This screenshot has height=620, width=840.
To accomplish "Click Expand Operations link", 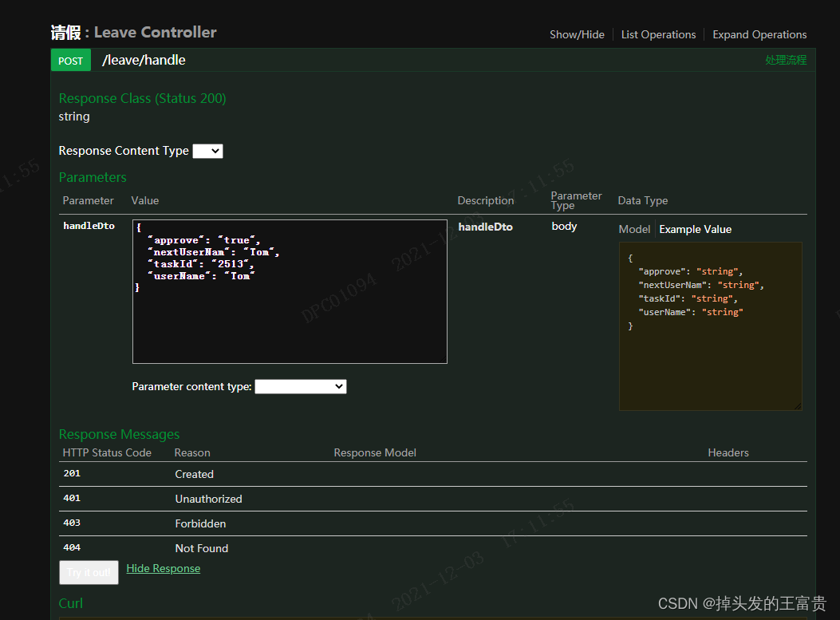I will (759, 34).
